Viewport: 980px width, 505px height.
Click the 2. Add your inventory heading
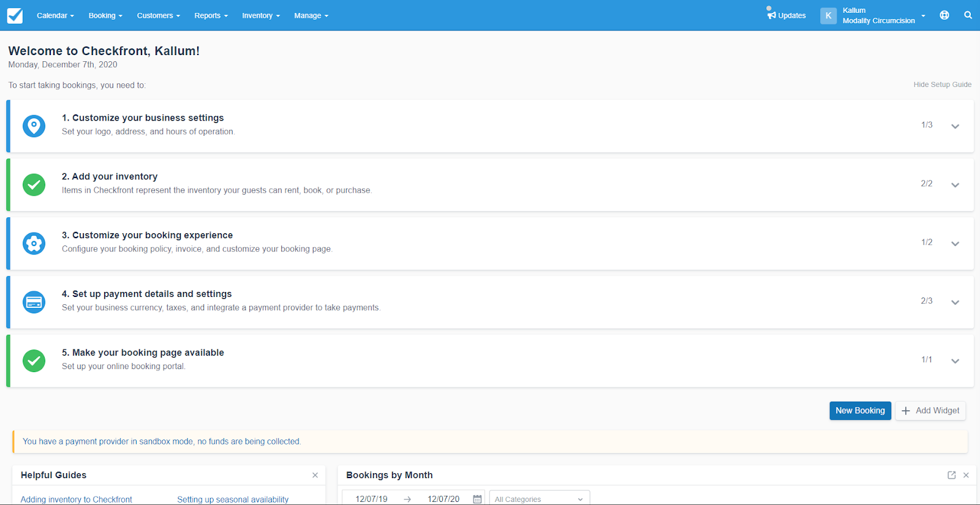coord(110,176)
